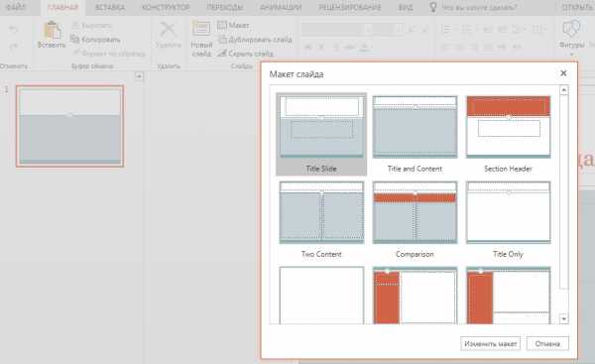Click the Макет layout icon
Image resolution: width=595 pixels, height=364 pixels.
click(222, 25)
